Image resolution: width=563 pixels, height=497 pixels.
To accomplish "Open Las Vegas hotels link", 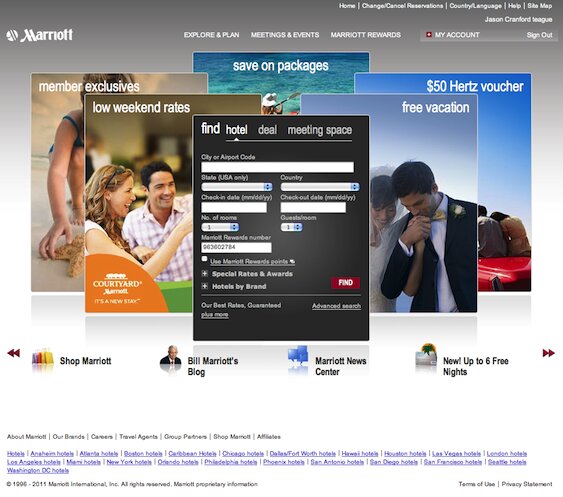I will point(456,454).
